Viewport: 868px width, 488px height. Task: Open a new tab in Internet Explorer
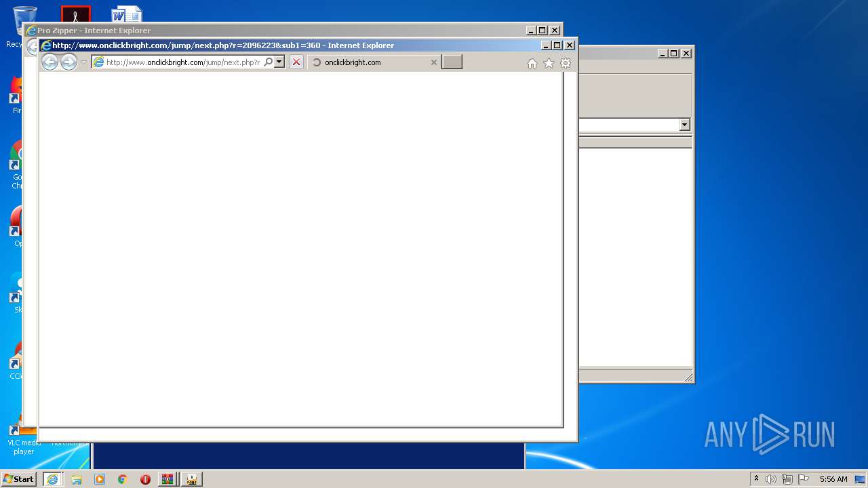(452, 62)
